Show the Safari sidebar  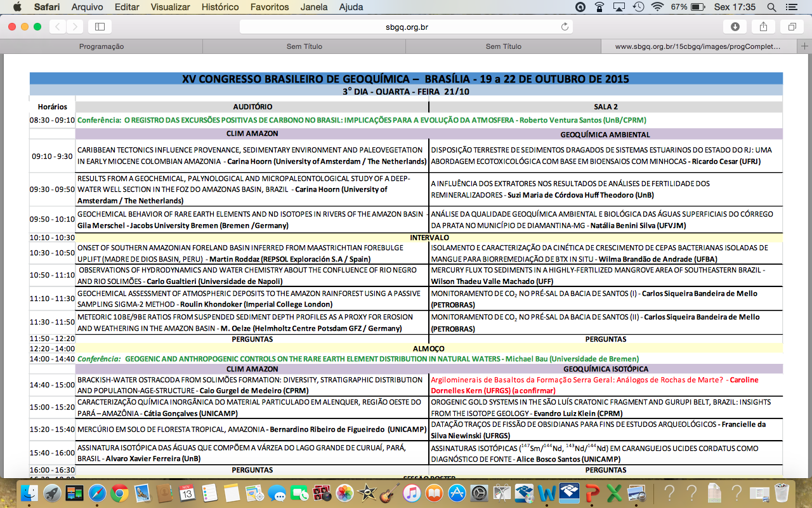(x=100, y=27)
